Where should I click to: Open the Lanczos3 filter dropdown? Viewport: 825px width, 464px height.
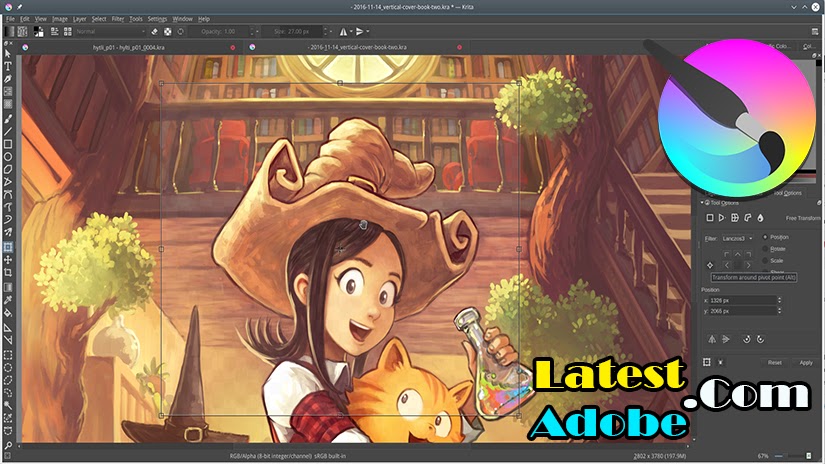tap(737, 238)
